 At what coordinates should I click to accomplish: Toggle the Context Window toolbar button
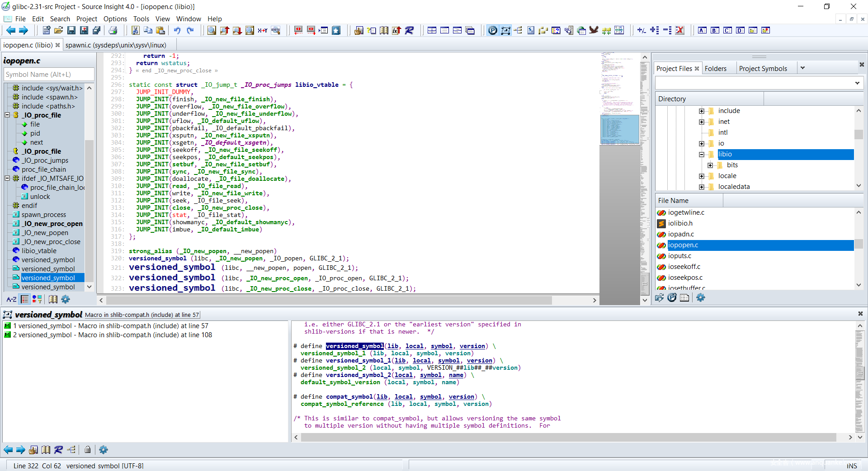point(505,30)
